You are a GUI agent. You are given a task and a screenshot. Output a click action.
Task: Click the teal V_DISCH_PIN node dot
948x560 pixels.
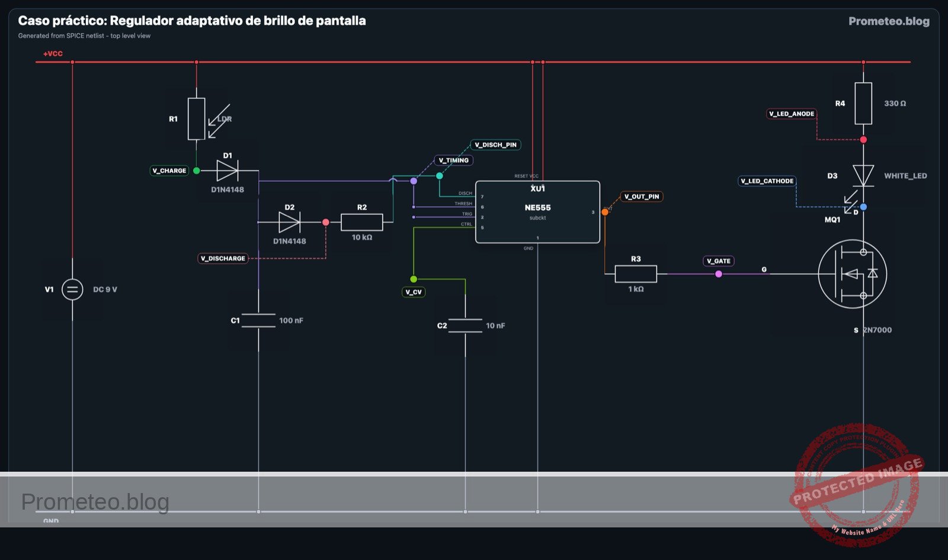click(439, 176)
